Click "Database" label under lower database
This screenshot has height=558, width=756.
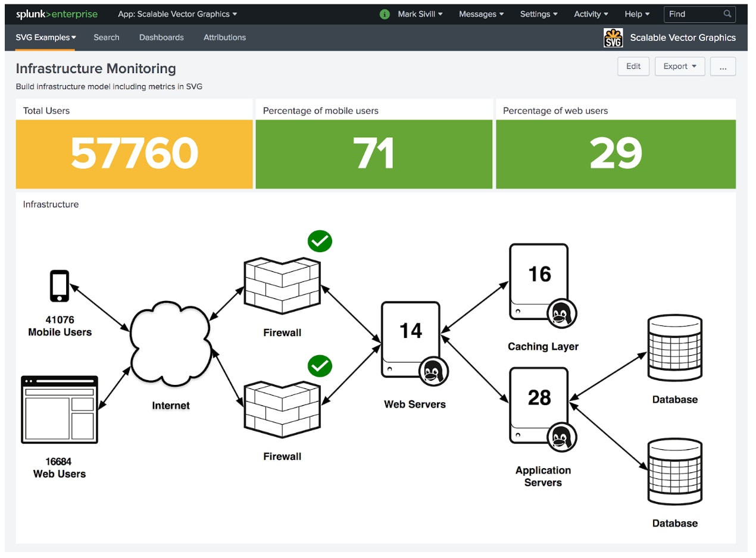(x=675, y=523)
